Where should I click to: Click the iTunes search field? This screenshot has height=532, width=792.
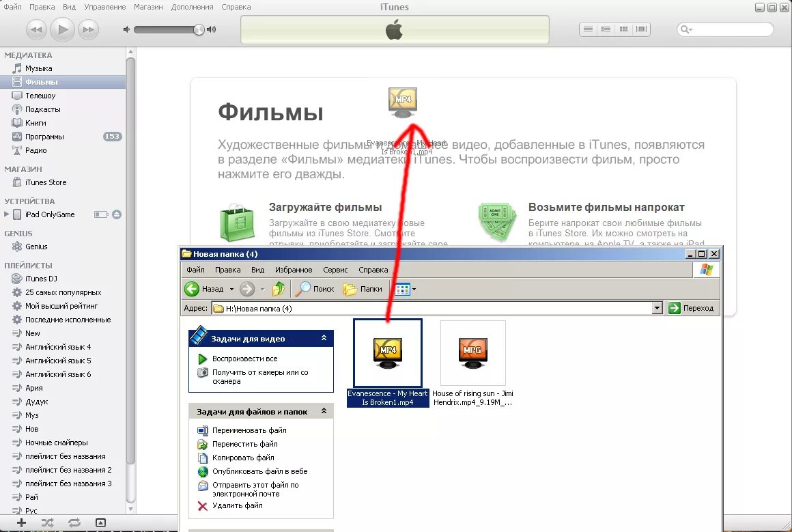[725, 29]
